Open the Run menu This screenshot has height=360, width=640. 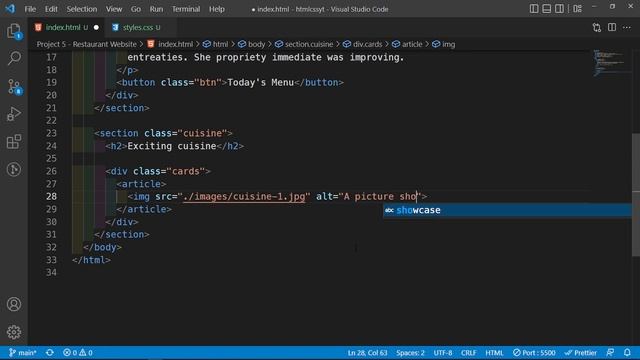156,9
